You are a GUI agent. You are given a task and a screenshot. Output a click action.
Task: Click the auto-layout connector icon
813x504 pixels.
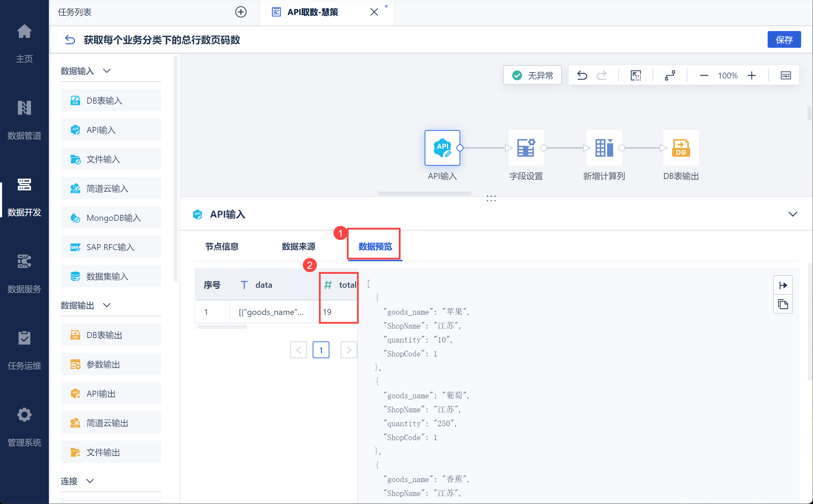click(x=670, y=75)
